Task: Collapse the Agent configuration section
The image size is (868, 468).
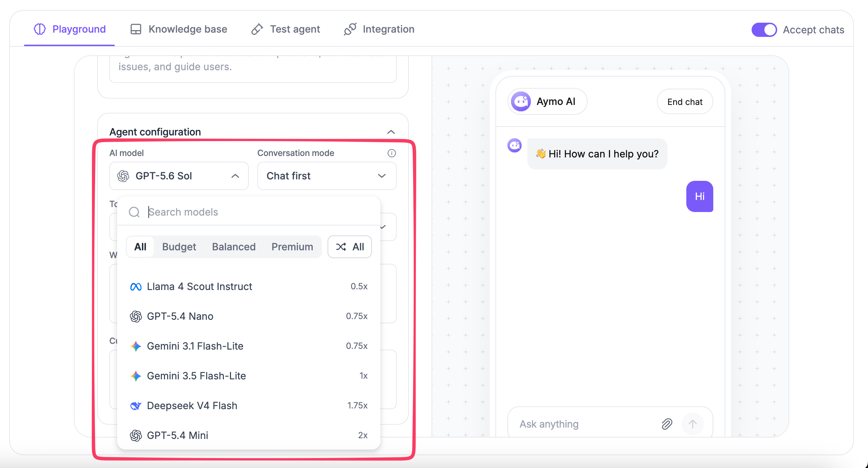Action: click(391, 132)
